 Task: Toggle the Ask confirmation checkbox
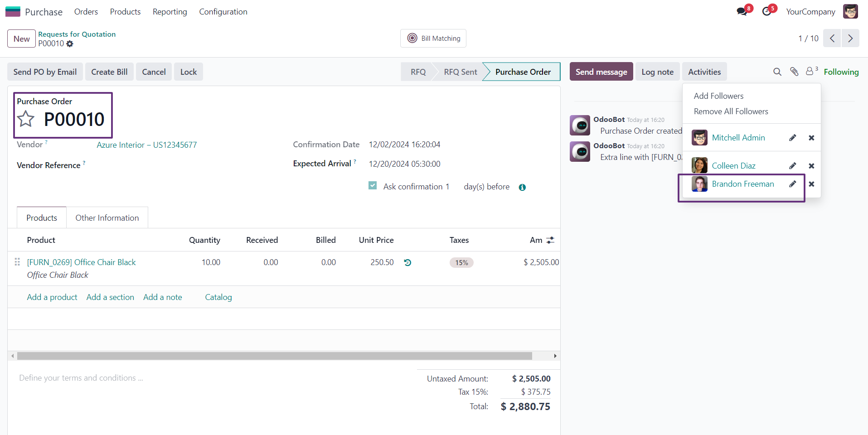coord(373,186)
